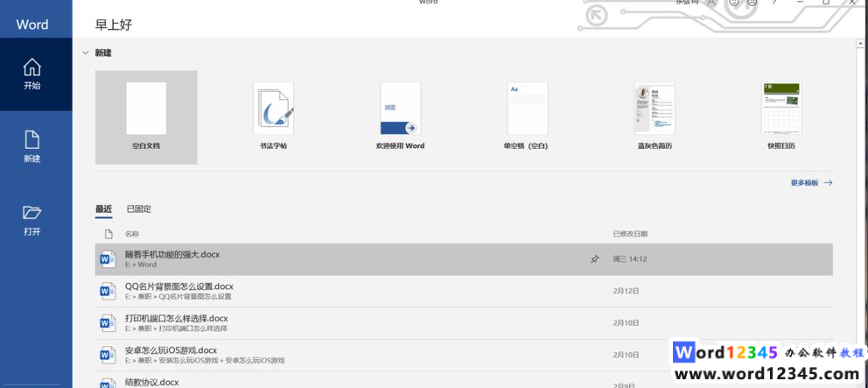Open 打印机端口怎么样选择.docx
Screen dimensions: 868x388
click(464, 324)
